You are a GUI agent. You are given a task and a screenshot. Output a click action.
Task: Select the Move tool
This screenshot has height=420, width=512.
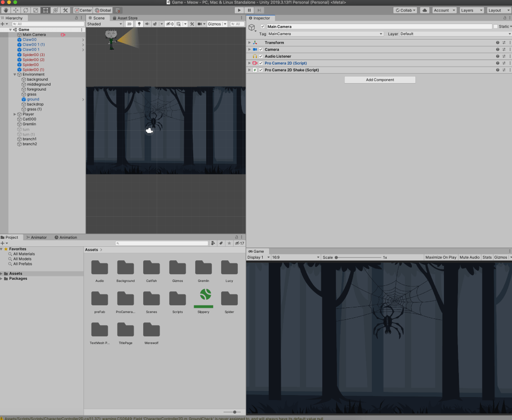16,10
